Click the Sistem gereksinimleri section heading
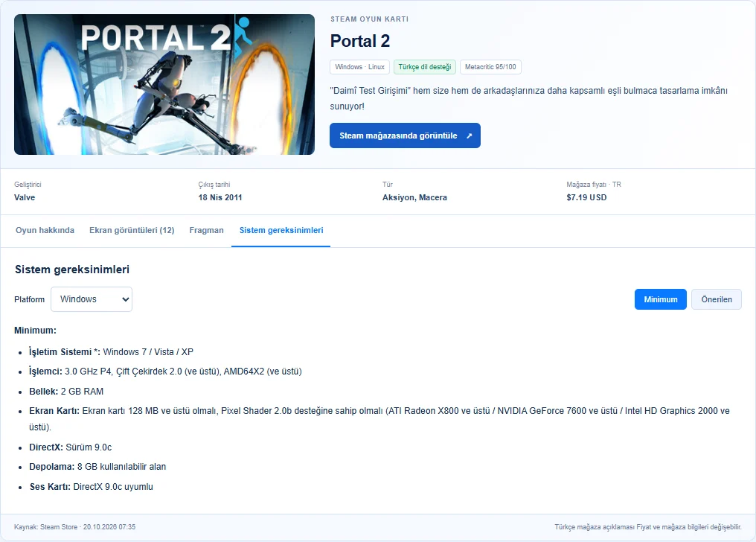This screenshot has height=542, width=756. pyautogui.click(x=72, y=270)
